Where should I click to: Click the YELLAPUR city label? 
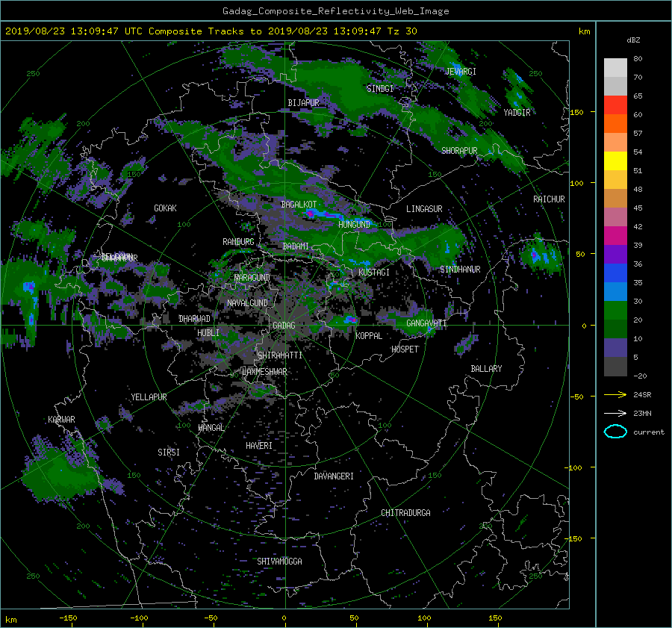(x=149, y=397)
